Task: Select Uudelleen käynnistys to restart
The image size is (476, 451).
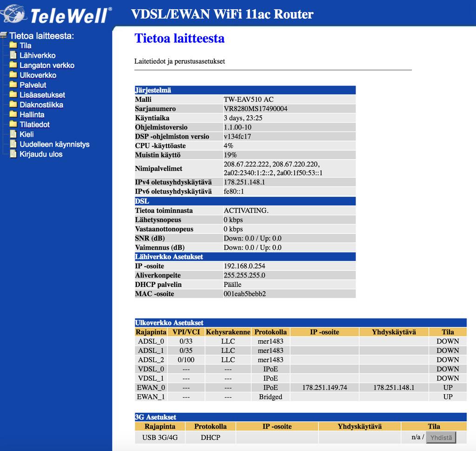Action: (x=55, y=144)
